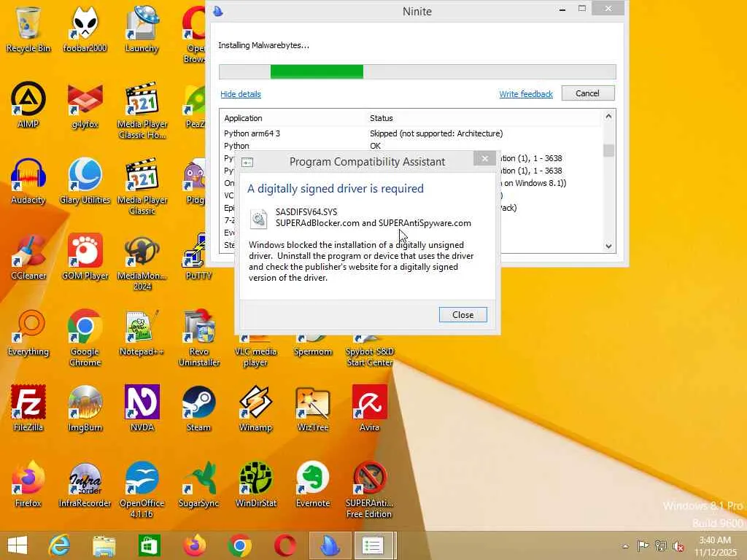Click the SASDIFSV64.SYS driver file icon
This screenshot has width=747, height=560.
[x=259, y=219]
